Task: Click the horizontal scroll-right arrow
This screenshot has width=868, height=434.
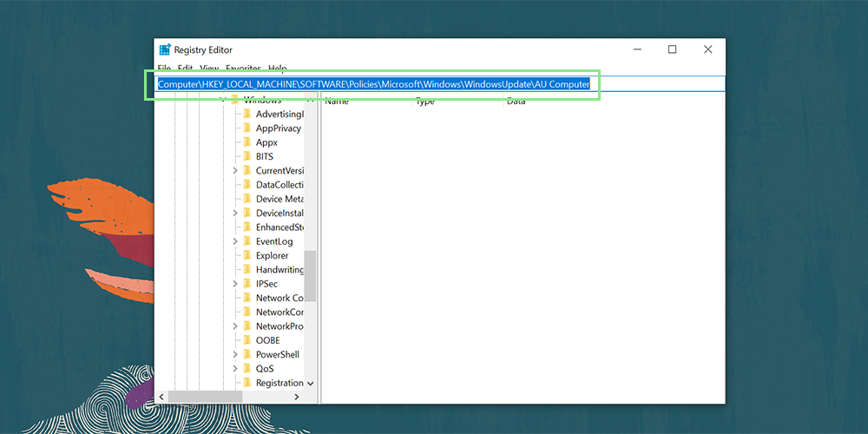Action: click(x=297, y=397)
